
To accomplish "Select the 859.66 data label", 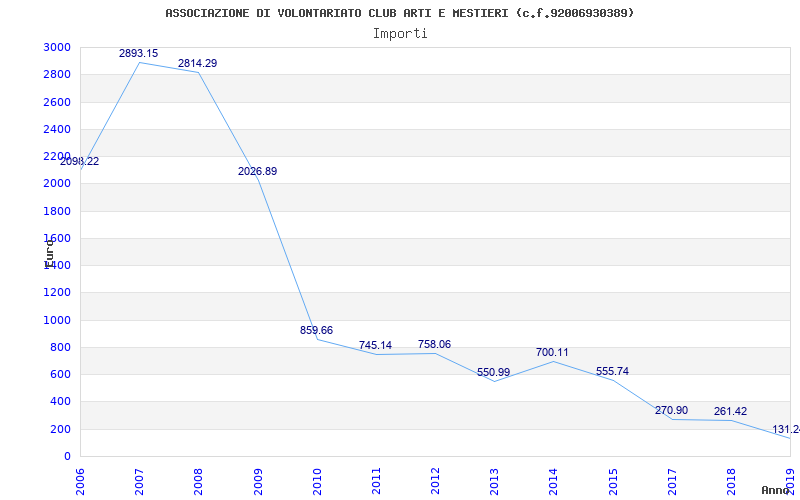I will pyautogui.click(x=316, y=330).
